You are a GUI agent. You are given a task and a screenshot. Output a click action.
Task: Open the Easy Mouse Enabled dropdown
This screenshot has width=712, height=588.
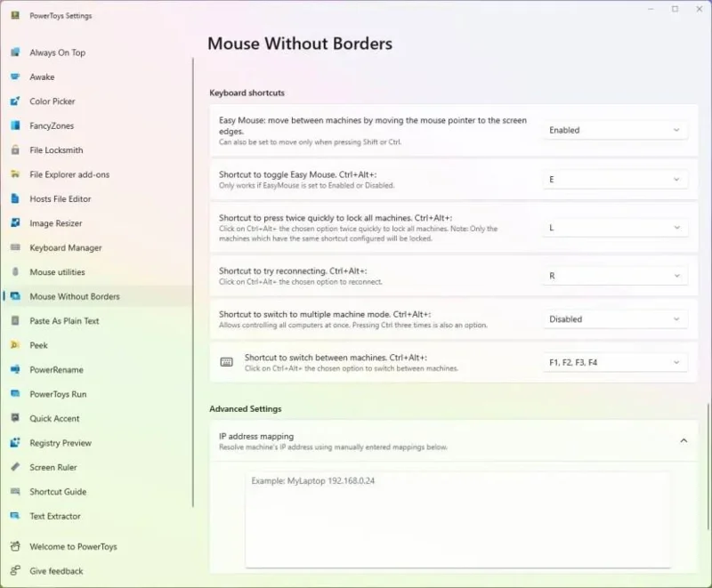coord(615,130)
